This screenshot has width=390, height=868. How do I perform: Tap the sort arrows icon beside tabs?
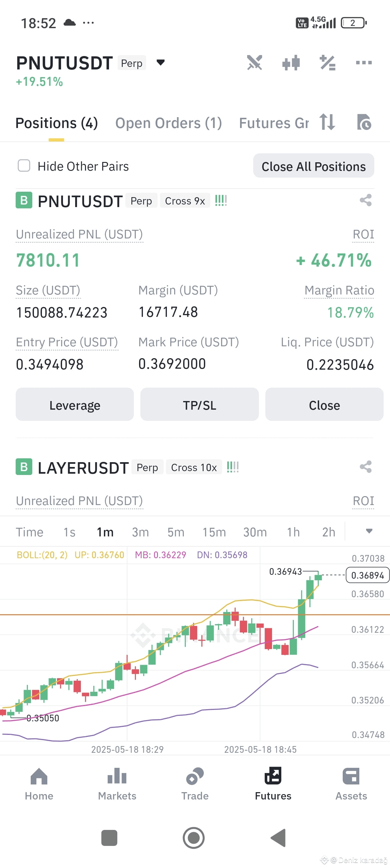pyautogui.click(x=327, y=122)
